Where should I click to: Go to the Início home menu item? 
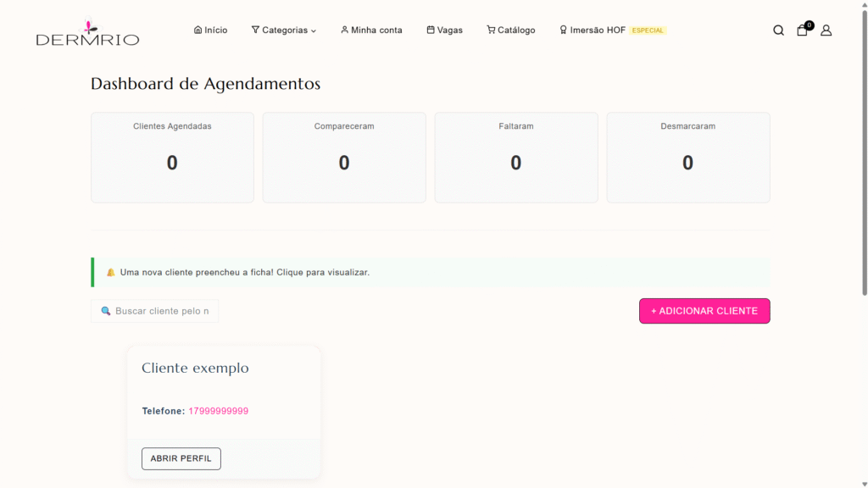click(210, 30)
